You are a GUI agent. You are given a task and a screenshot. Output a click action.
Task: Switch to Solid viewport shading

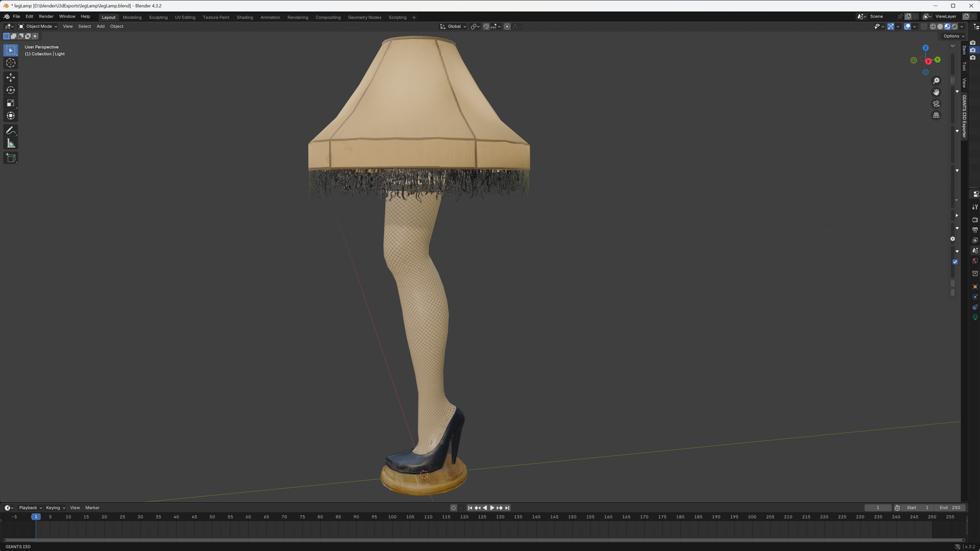940,26
